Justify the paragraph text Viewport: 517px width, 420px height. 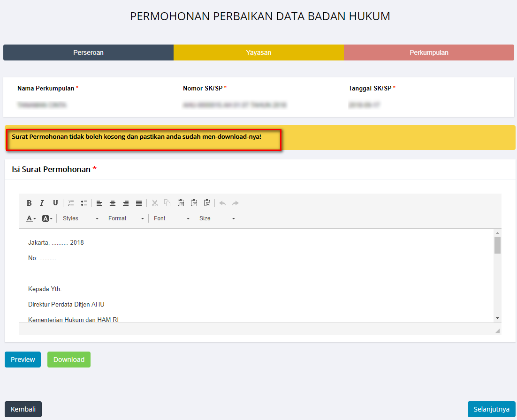[x=139, y=203]
